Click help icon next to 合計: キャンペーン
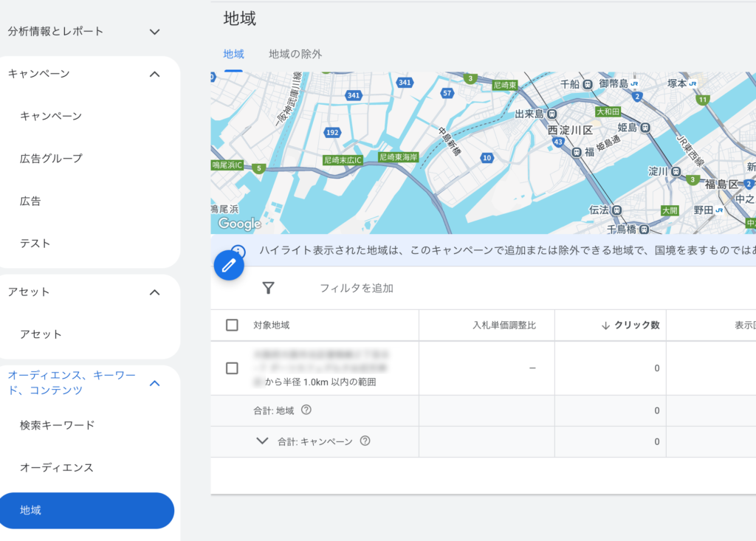This screenshot has height=541, width=756. click(365, 441)
